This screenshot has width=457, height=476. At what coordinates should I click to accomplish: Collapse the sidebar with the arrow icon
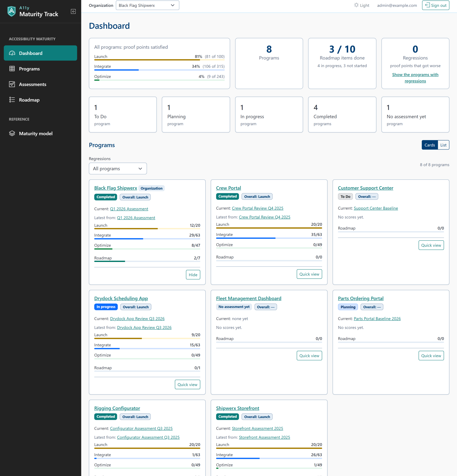point(73,11)
